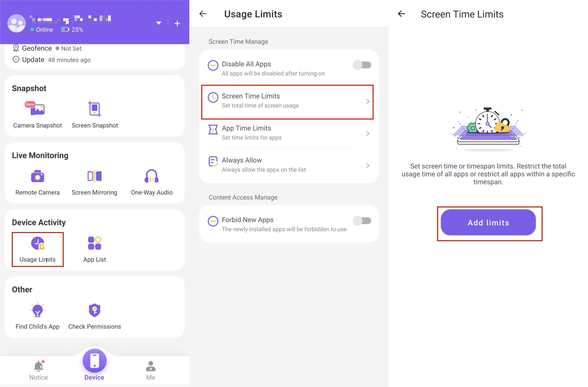Click the Add limits button
This screenshot has height=387, width=588.
coord(488,223)
